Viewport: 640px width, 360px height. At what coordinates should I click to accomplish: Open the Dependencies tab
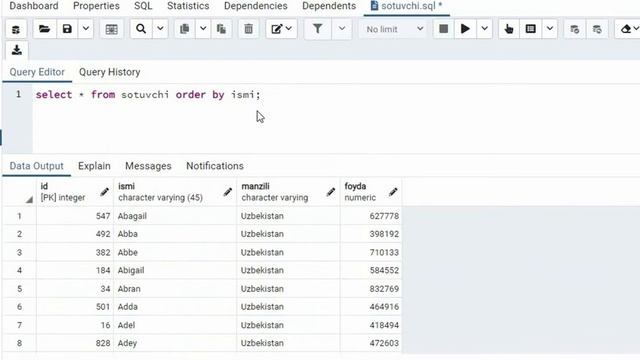click(256, 6)
